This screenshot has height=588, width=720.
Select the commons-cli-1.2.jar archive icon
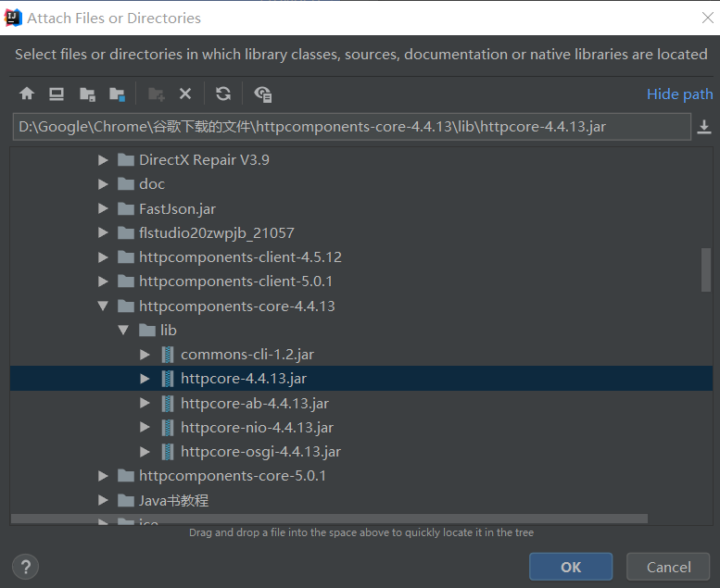pos(168,355)
